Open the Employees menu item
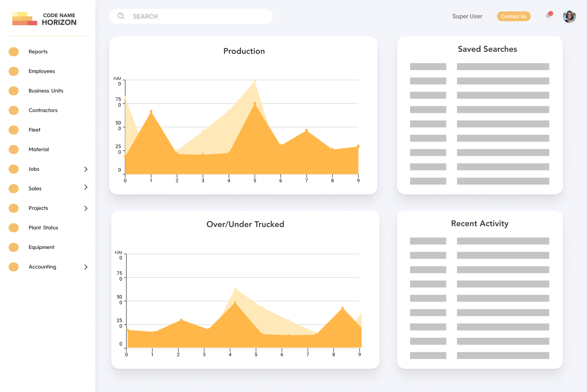 click(x=42, y=71)
